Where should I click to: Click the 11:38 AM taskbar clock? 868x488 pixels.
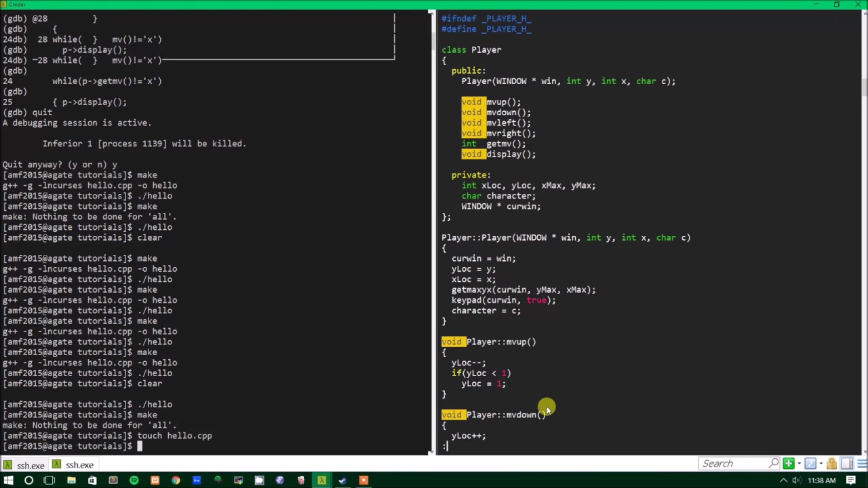822,481
